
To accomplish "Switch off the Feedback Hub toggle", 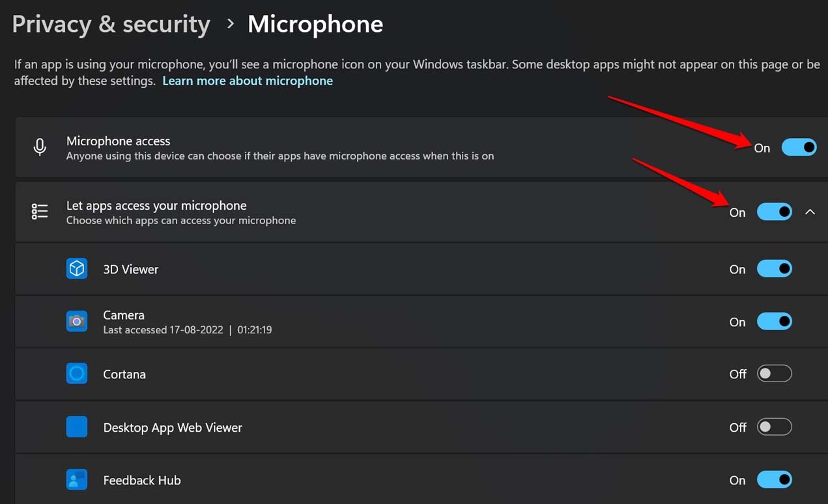I will tap(774, 480).
